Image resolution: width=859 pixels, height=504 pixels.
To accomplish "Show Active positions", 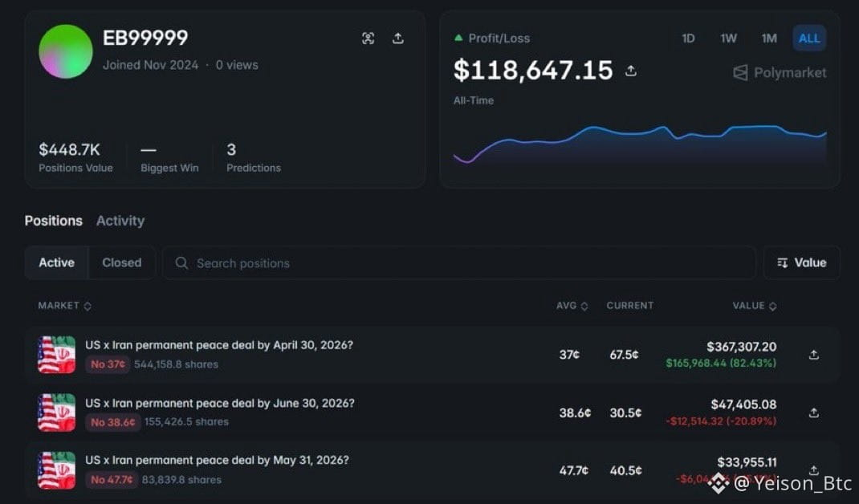I will [x=56, y=263].
